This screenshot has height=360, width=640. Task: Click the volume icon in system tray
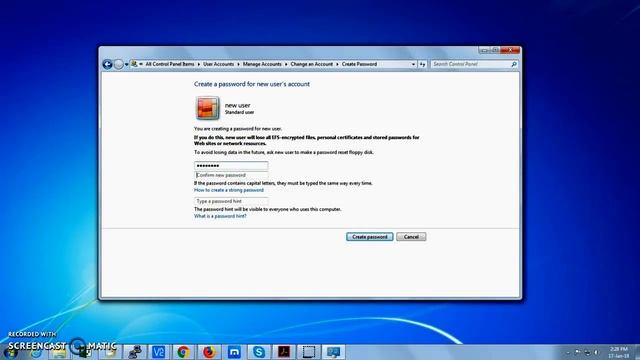[x=597, y=352]
